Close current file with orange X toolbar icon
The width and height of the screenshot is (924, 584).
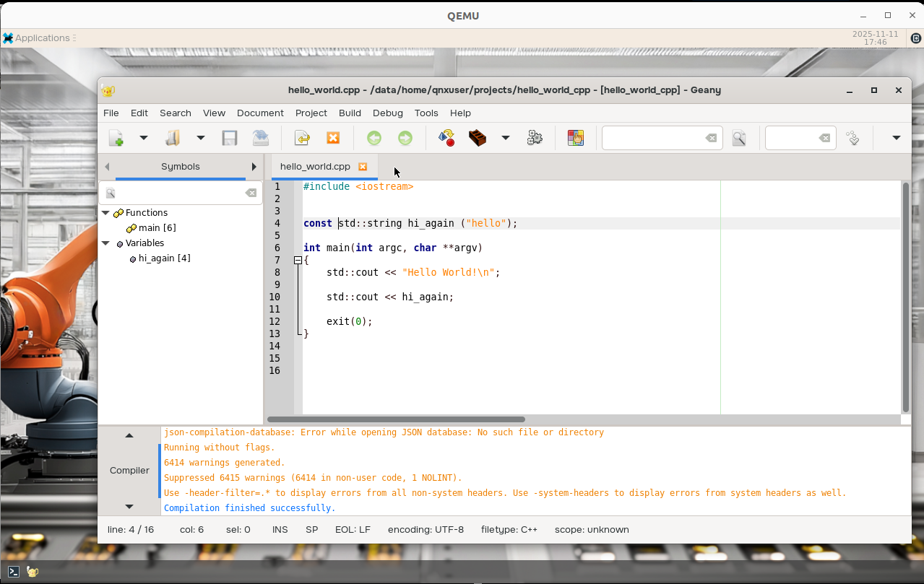333,138
